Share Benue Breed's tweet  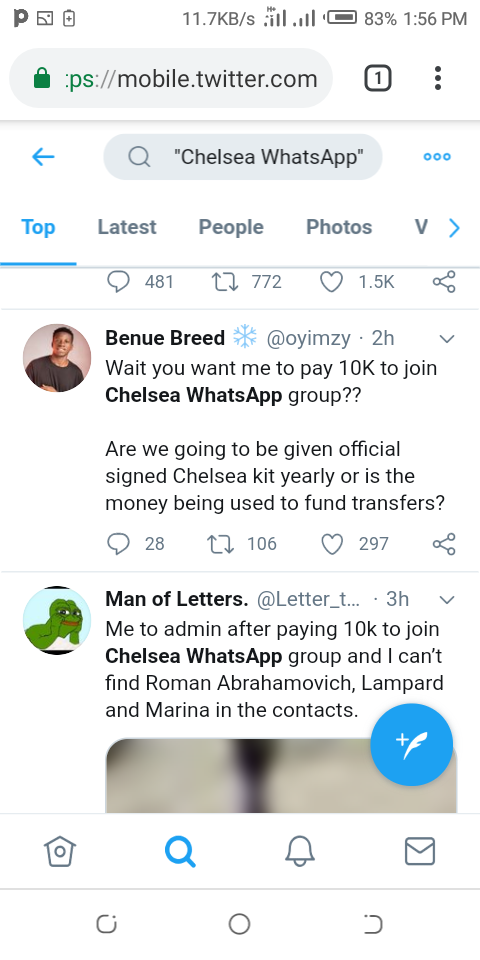tap(444, 544)
